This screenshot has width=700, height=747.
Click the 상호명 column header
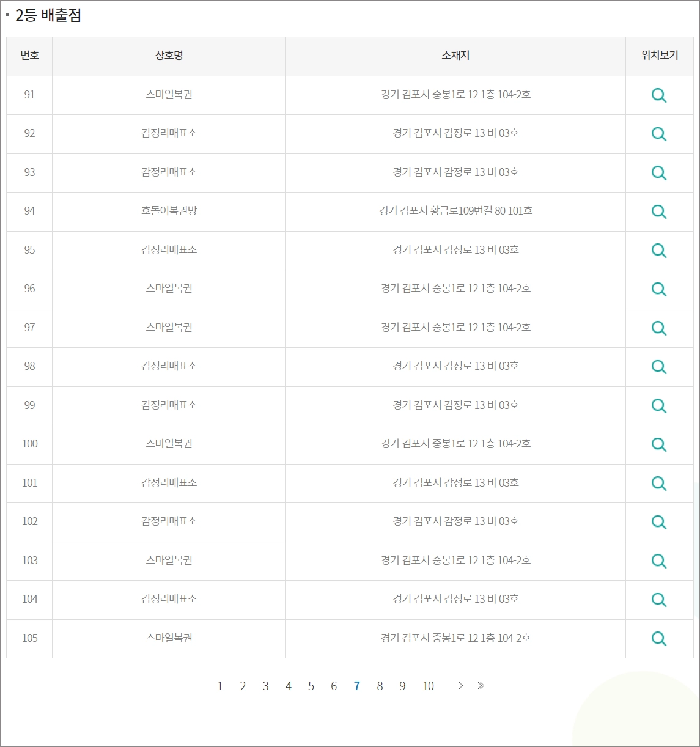(x=168, y=56)
